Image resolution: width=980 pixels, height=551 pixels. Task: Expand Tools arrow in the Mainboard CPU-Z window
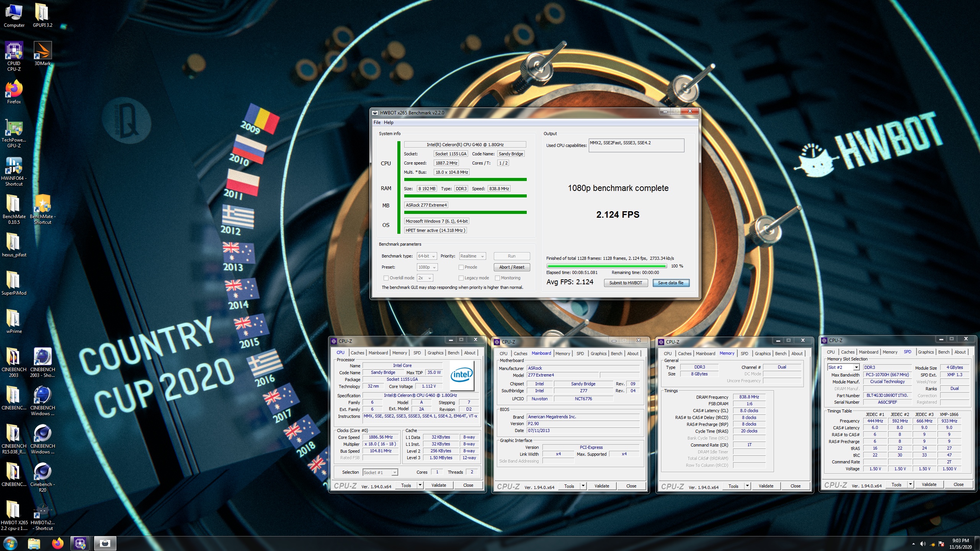[x=583, y=486]
